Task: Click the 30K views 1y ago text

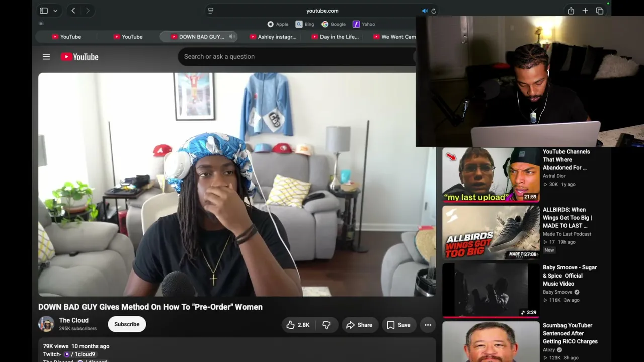Action: coord(560,184)
